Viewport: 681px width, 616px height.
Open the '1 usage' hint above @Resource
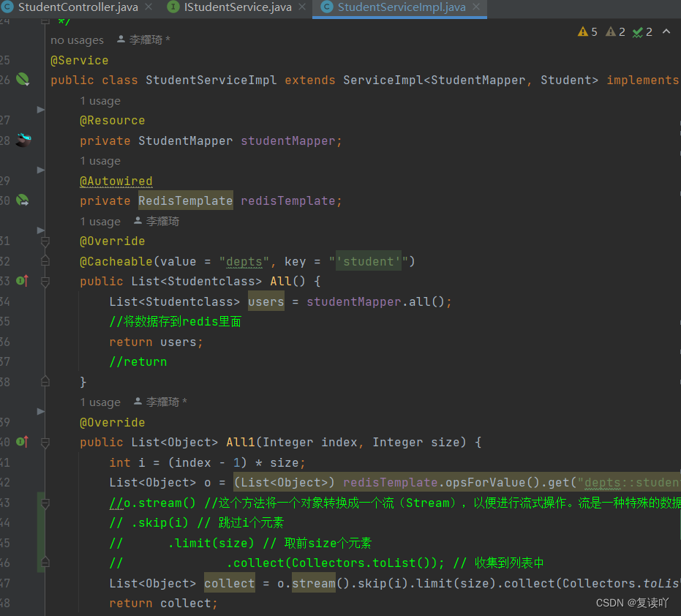(x=100, y=101)
